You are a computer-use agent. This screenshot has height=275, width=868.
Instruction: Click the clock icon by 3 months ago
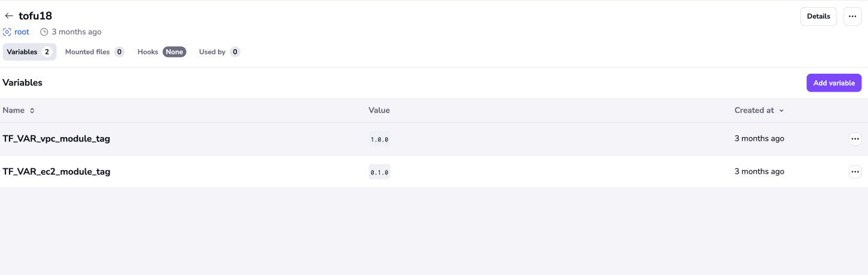point(44,32)
